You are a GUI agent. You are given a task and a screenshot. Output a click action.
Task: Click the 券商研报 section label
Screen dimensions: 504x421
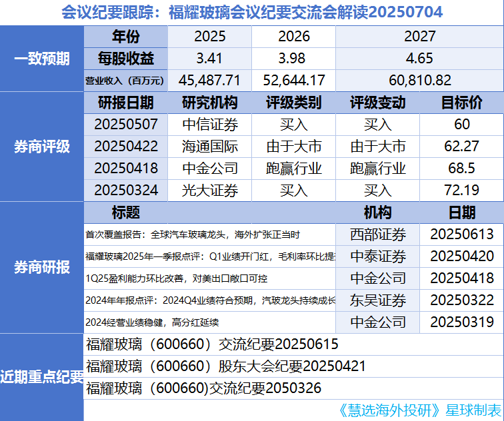42,268
